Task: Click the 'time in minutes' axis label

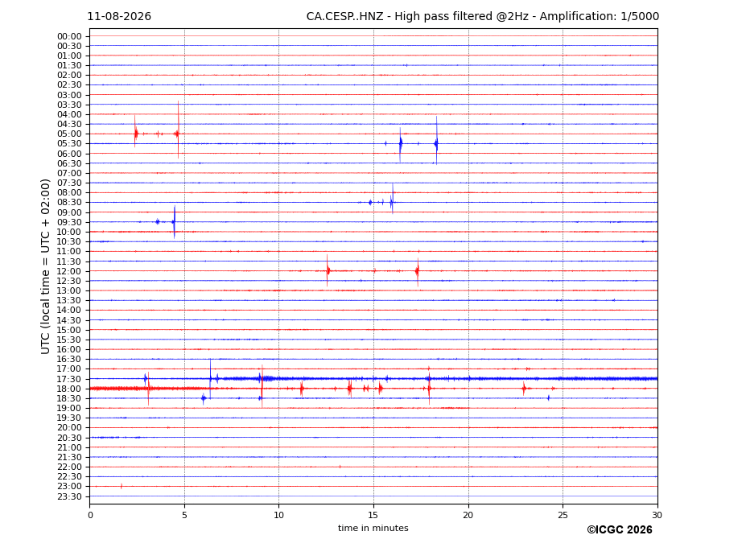Action: (x=373, y=528)
